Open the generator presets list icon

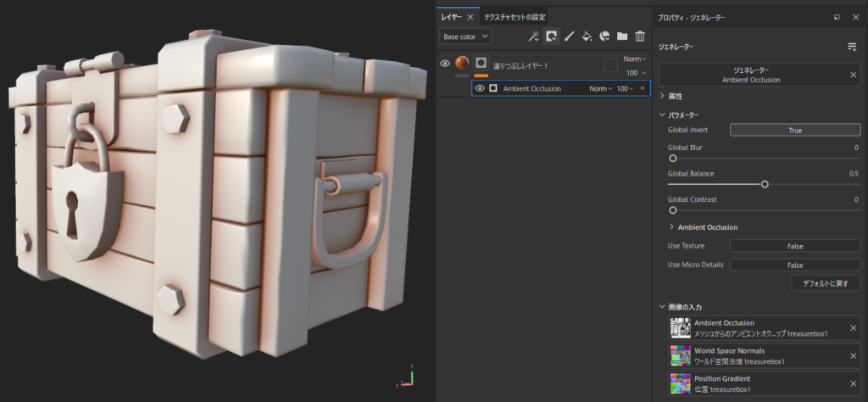click(x=852, y=47)
